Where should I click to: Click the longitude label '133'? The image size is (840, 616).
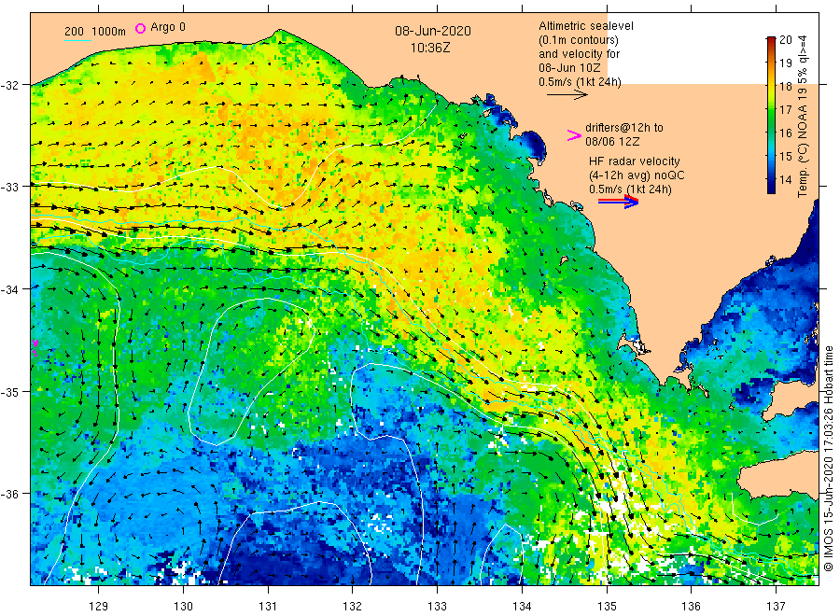(437, 607)
